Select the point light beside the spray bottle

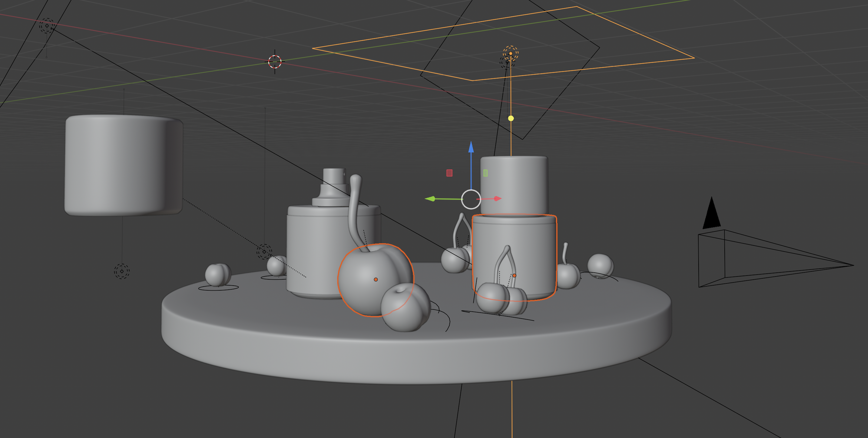[264, 252]
